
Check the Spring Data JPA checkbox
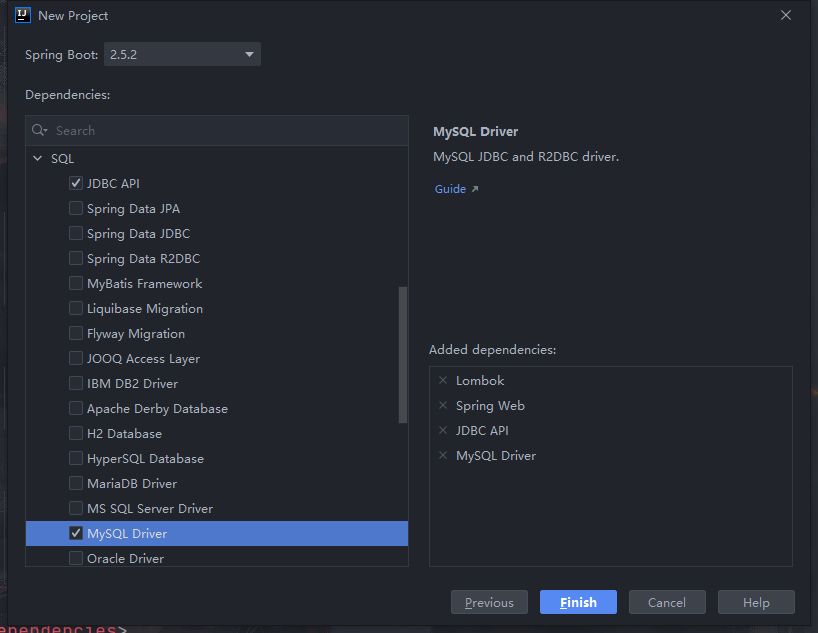(76, 208)
